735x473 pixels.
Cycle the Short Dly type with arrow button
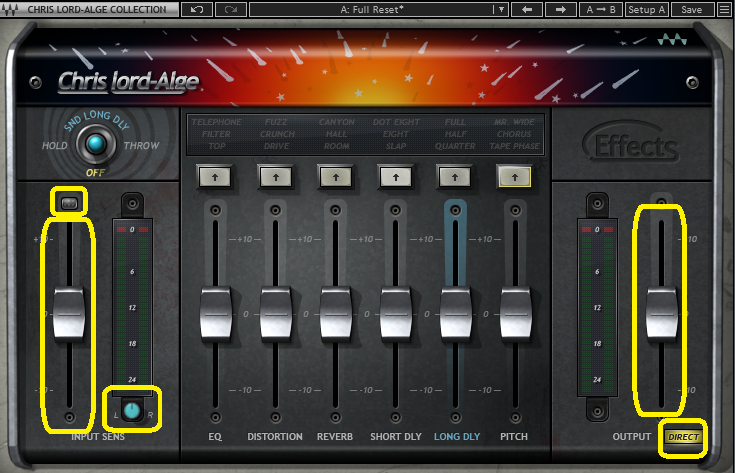394,176
